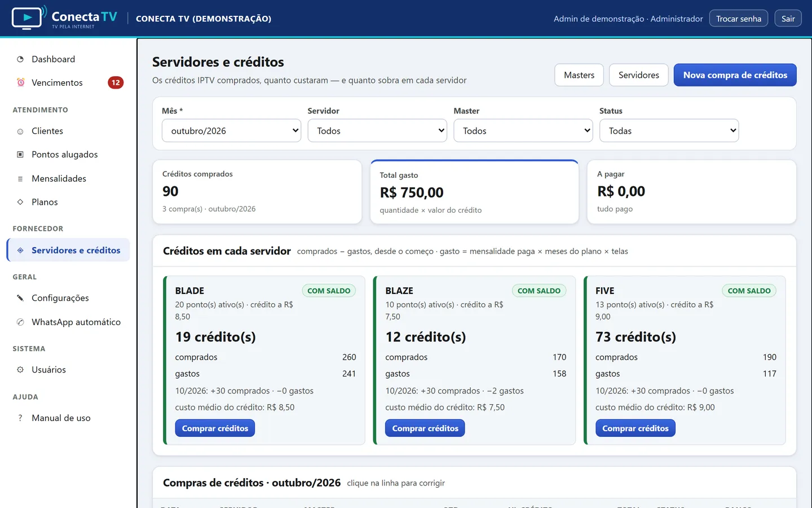Click the COM SALDO badge on FIVE

point(749,291)
